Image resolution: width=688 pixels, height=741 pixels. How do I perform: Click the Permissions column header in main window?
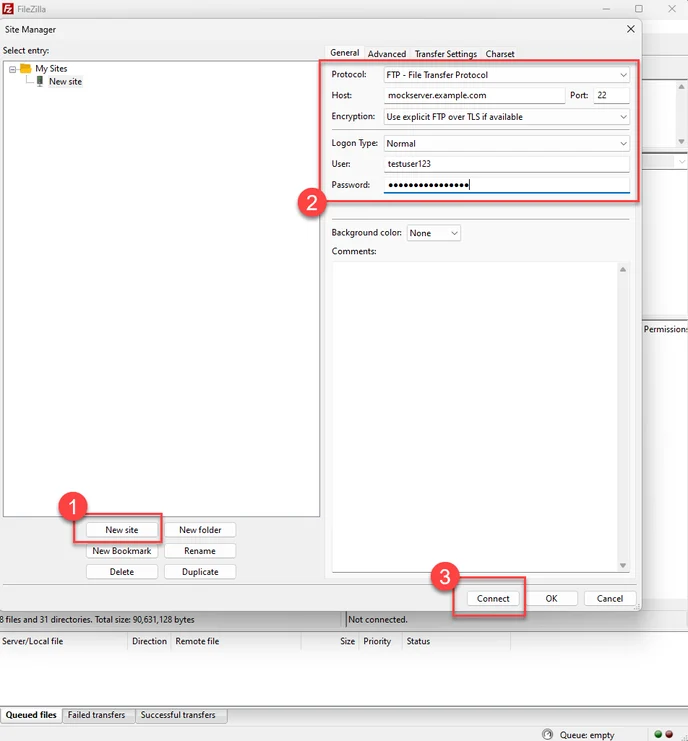click(665, 329)
